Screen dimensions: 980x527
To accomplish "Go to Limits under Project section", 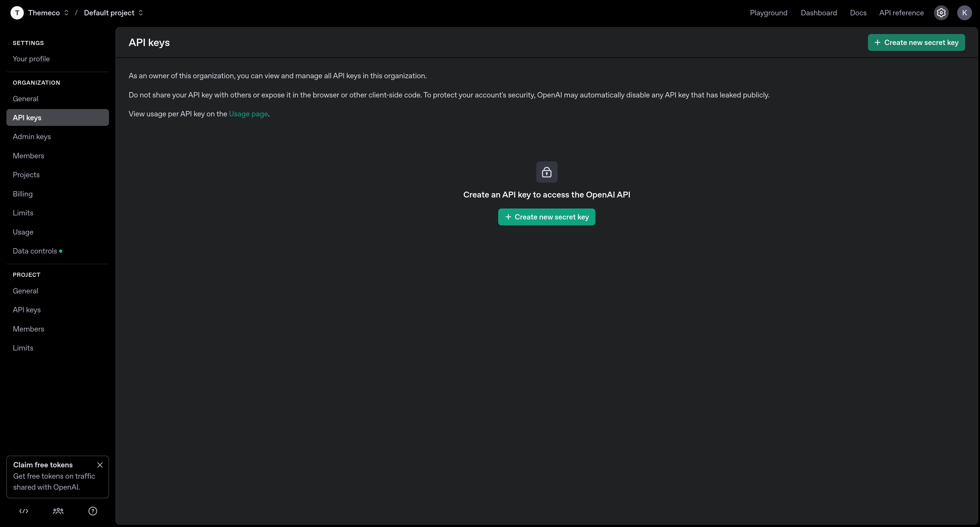I will tap(23, 347).
